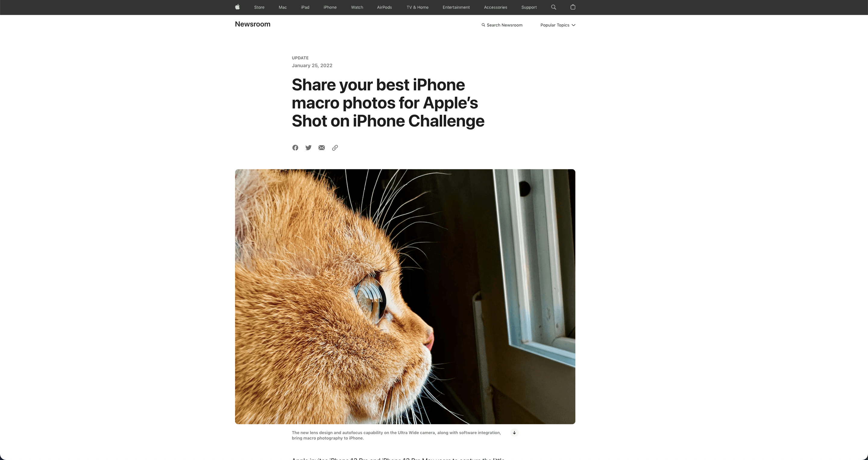This screenshot has width=868, height=460.
Task: Expand the Popular Topics dropdown
Action: pos(557,25)
